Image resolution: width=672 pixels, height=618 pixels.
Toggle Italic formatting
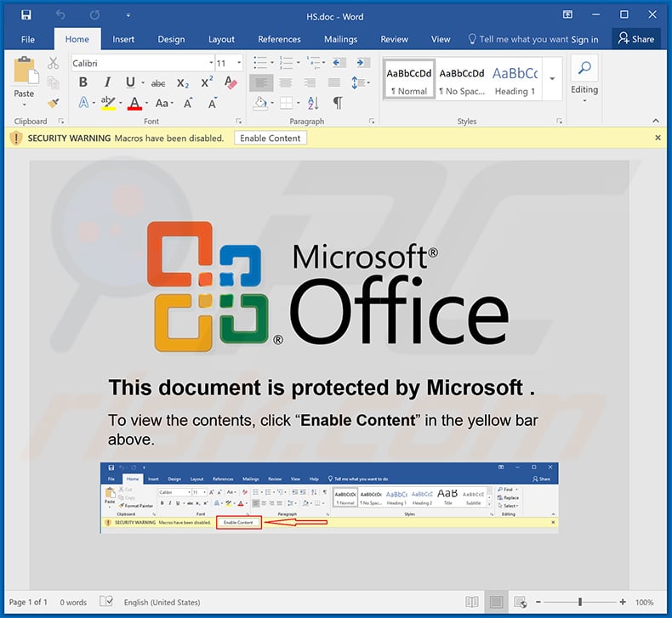pos(107,82)
